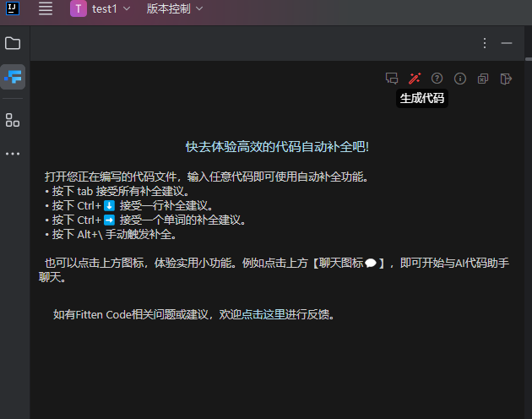Click the IntelliJ IDEA logo icon

[14, 8]
